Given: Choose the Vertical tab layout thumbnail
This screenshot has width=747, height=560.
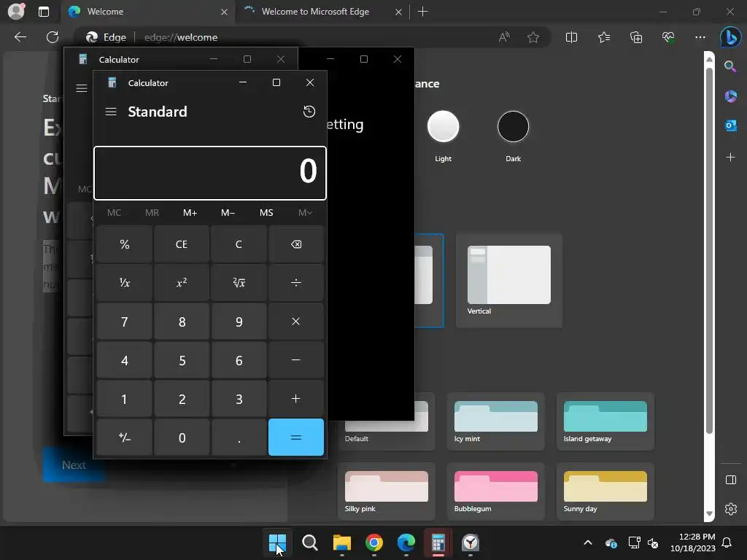Looking at the screenshot, I should [508, 281].
